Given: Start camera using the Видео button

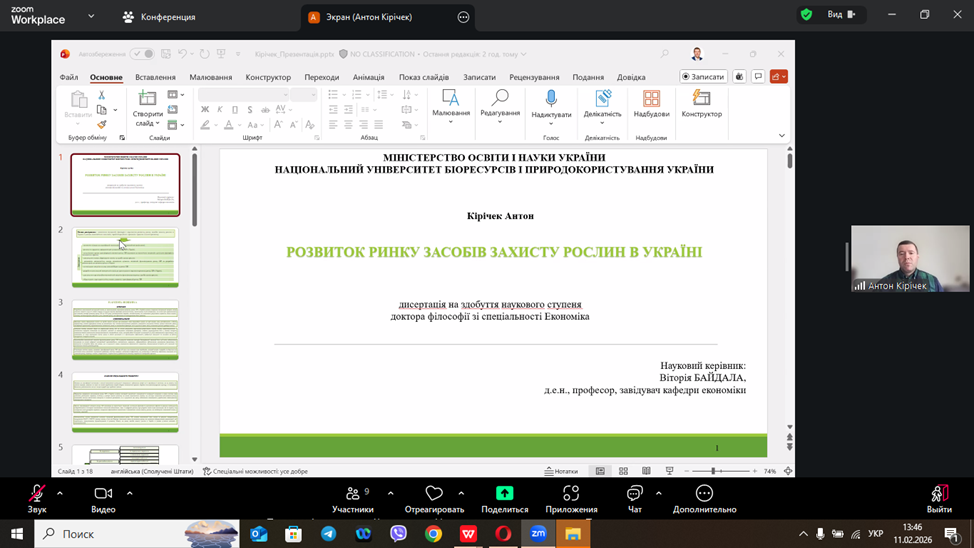Looking at the screenshot, I should [103, 494].
